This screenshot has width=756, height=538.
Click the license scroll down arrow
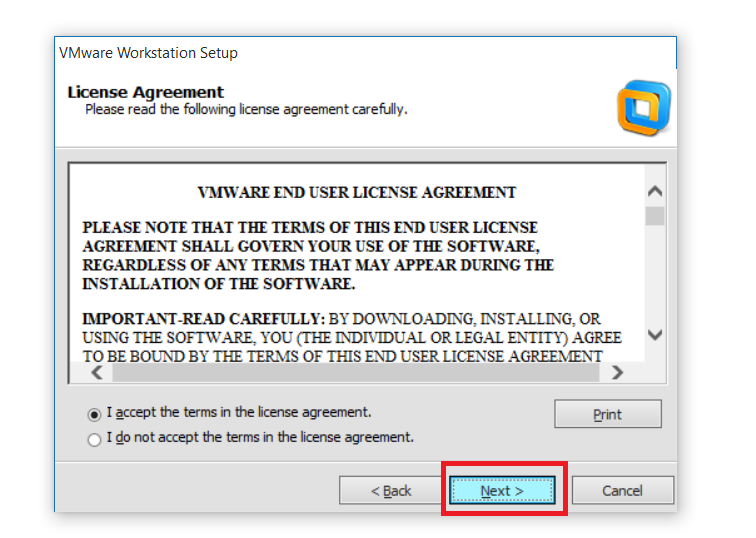tap(655, 335)
